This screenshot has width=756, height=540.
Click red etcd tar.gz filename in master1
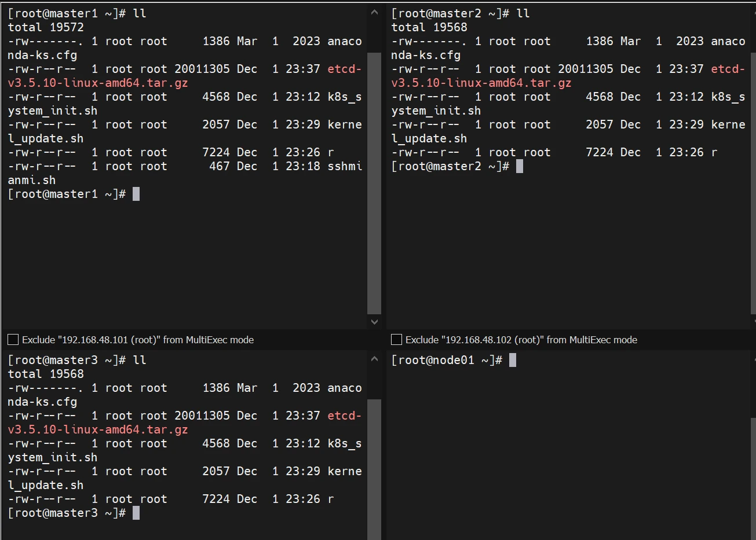coord(98,83)
